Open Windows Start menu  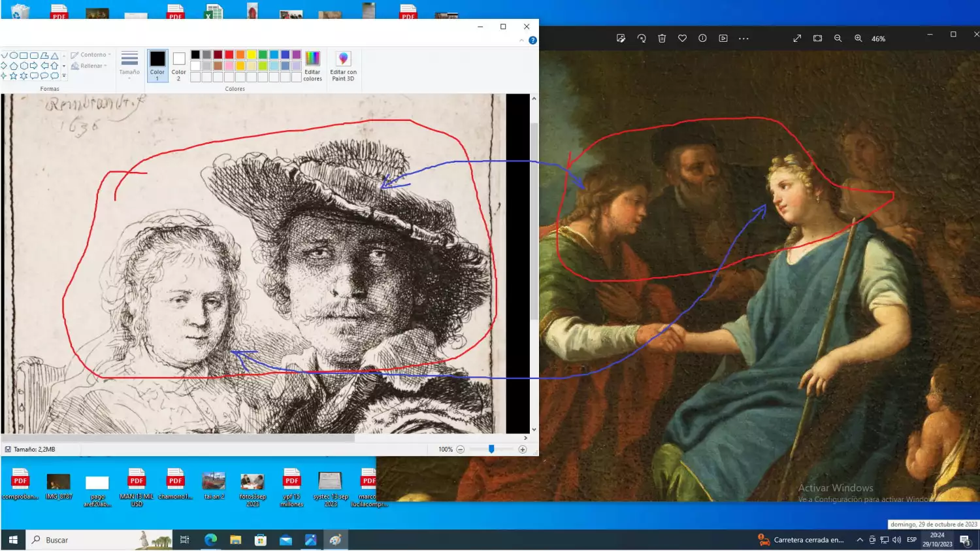(x=12, y=540)
